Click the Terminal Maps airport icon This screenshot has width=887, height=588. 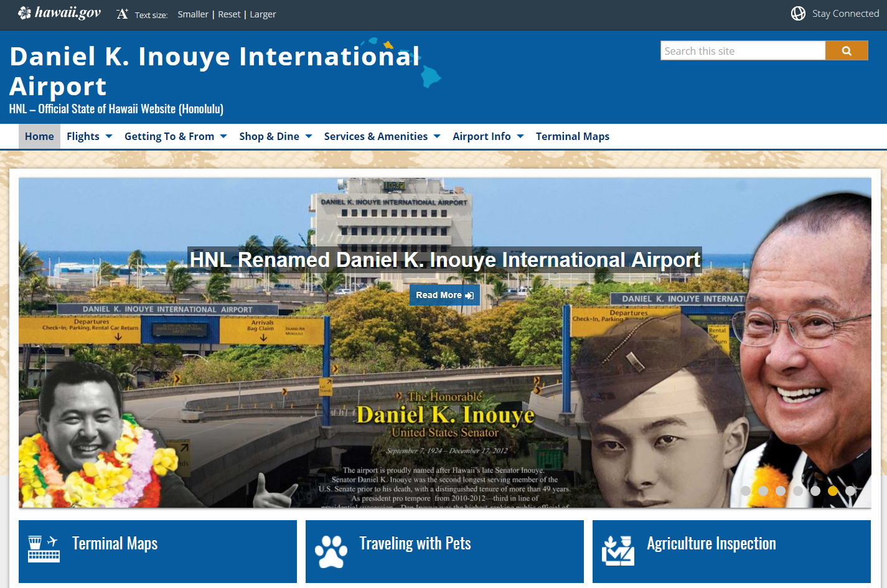click(x=44, y=549)
